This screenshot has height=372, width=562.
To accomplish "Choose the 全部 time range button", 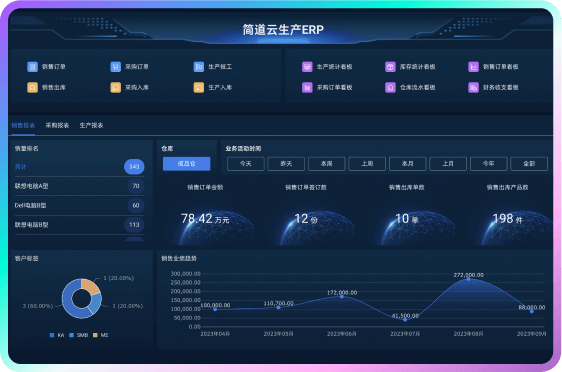I will pyautogui.click(x=529, y=164).
